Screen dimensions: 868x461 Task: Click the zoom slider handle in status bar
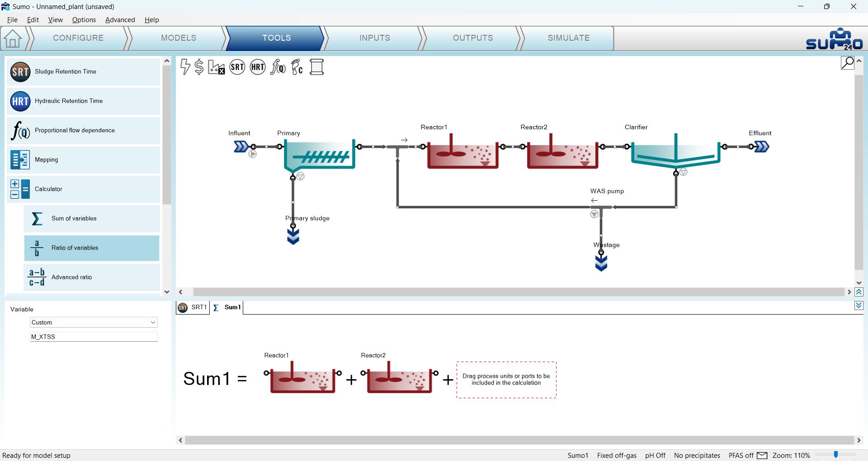tap(836, 455)
